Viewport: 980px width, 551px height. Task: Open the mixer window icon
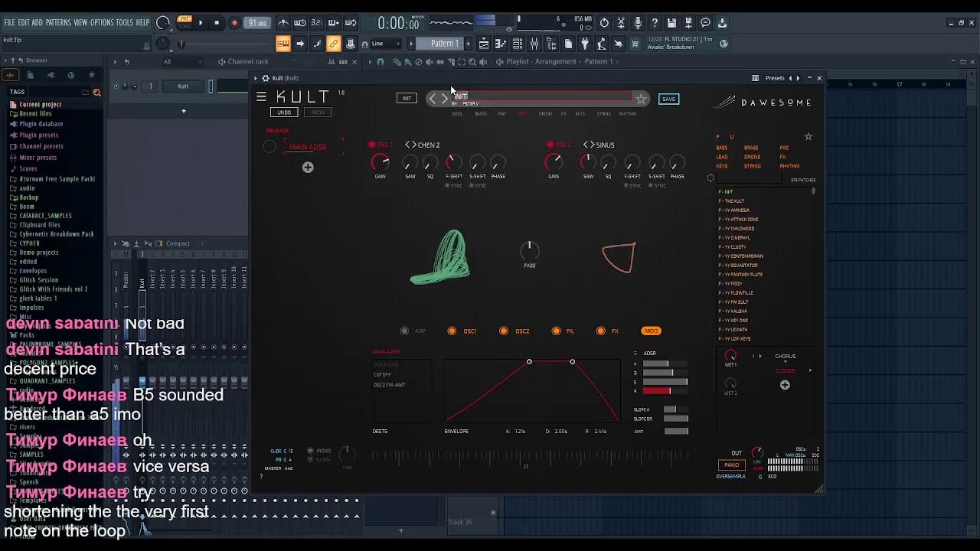pyautogui.click(x=534, y=44)
